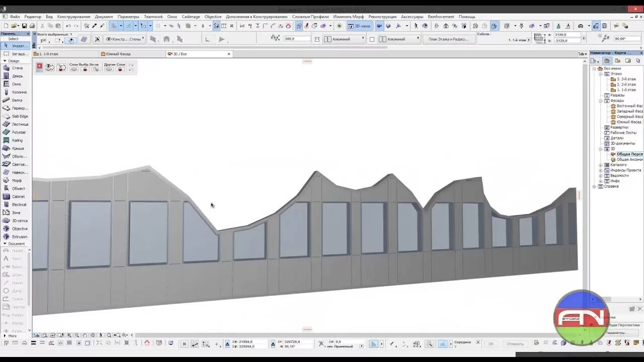Toggle the eye layer visibility icon in floating palette
Viewport: 644px width, 362px height.
point(49,67)
